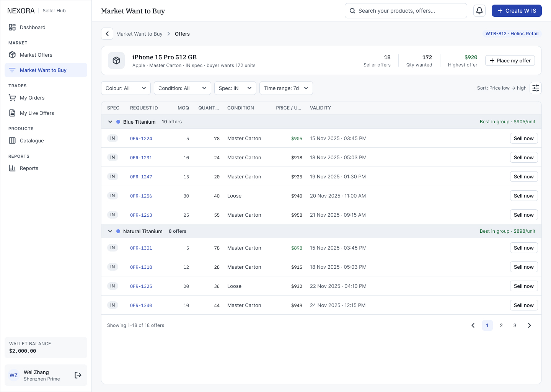Open the notifications bell
Viewport: 551px width, 392px height.
[x=479, y=11]
